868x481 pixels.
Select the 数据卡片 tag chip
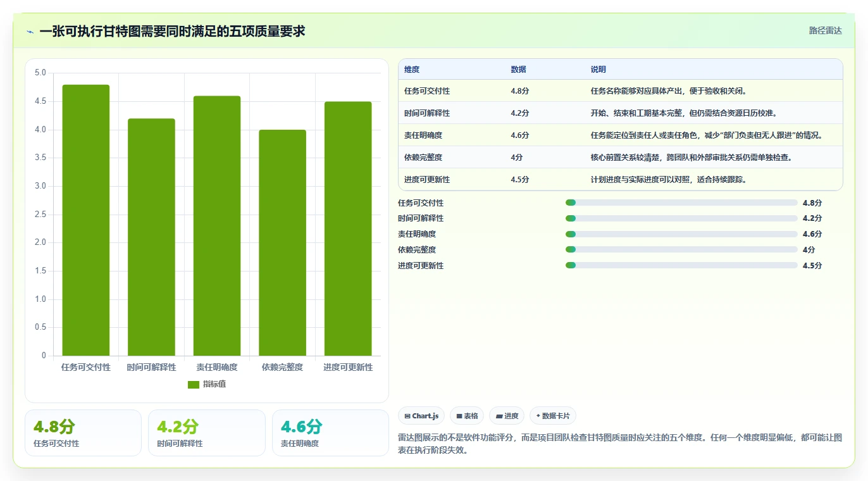coord(553,416)
